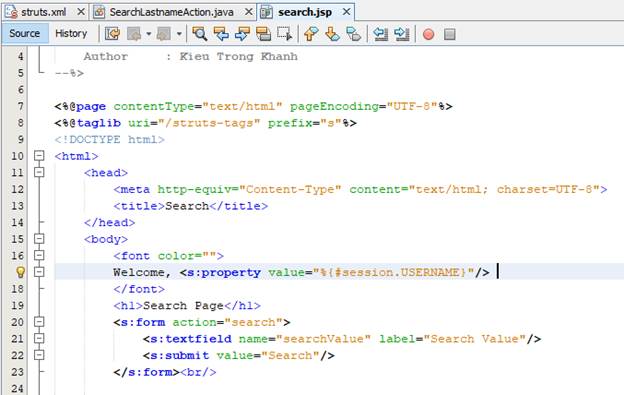Click the taglib uri struts-tags line
Viewport: 624px width, 395px height.
coord(205,123)
